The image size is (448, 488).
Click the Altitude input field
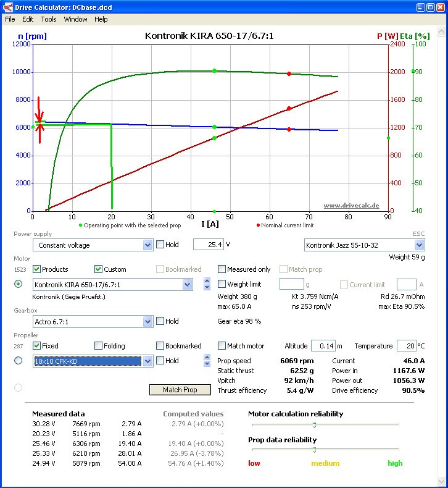click(x=323, y=346)
